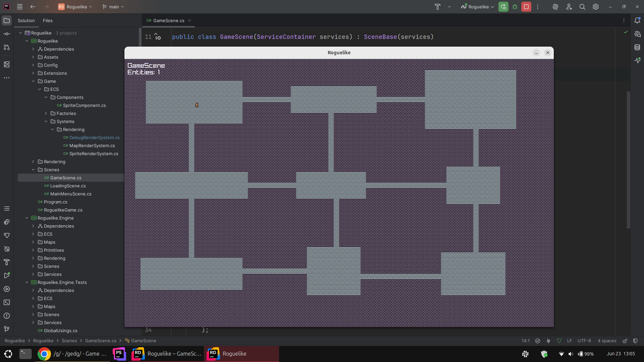Click the player sprite in the game window
Screen dimensions: 644x362
[x=197, y=105]
